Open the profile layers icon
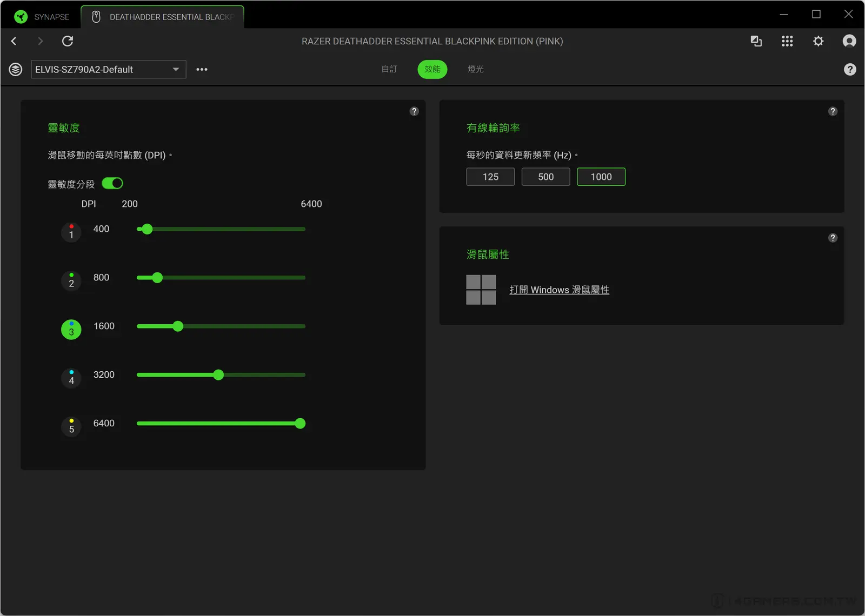865x616 pixels. click(x=16, y=69)
